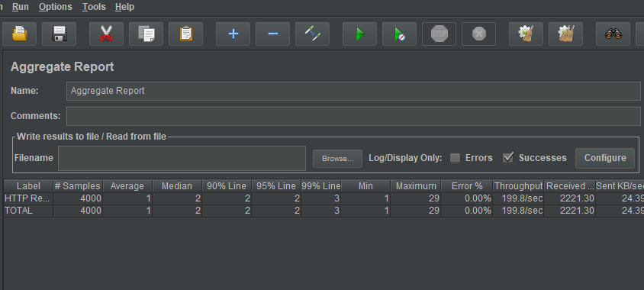Image resolution: width=644 pixels, height=290 pixels.
Task: Shut down threads with the X circle icon
Action: tap(479, 34)
